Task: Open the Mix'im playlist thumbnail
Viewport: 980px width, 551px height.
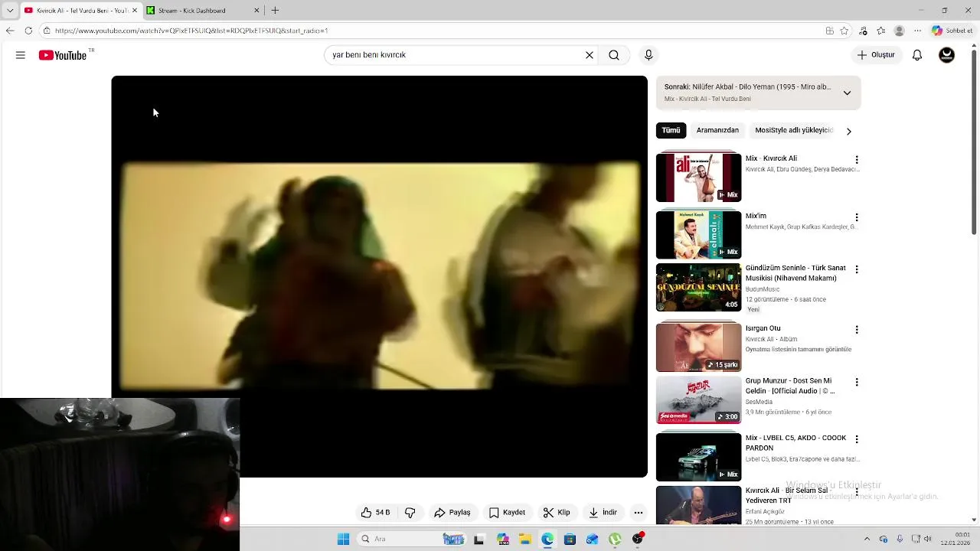Action: (698, 235)
